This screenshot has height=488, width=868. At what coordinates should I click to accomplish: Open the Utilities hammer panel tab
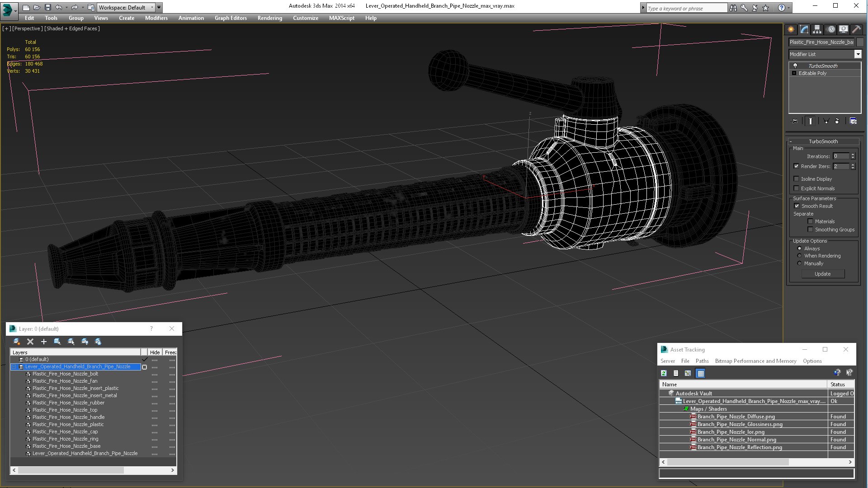pyautogui.click(x=856, y=29)
